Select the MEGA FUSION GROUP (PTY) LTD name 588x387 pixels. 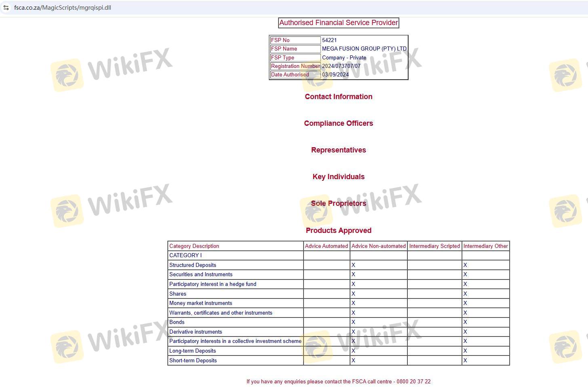[x=364, y=49]
